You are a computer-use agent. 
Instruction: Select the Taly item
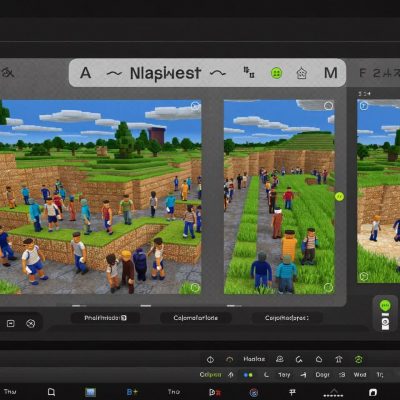(x=284, y=375)
